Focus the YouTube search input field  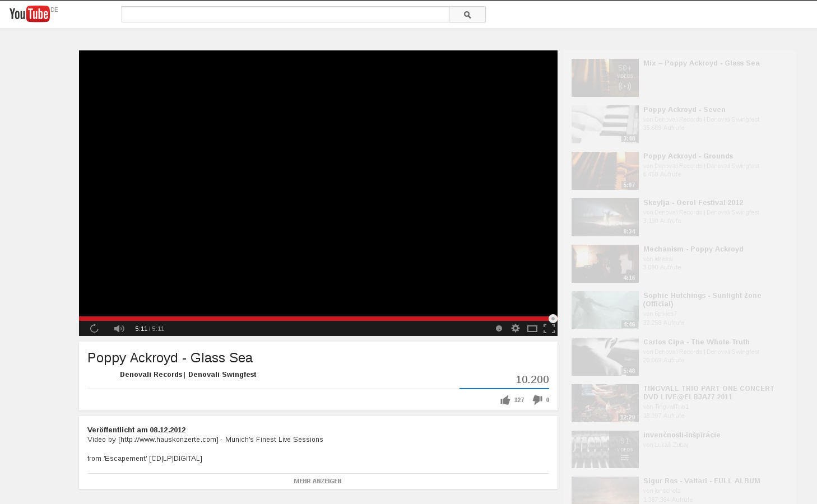point(285,15)
